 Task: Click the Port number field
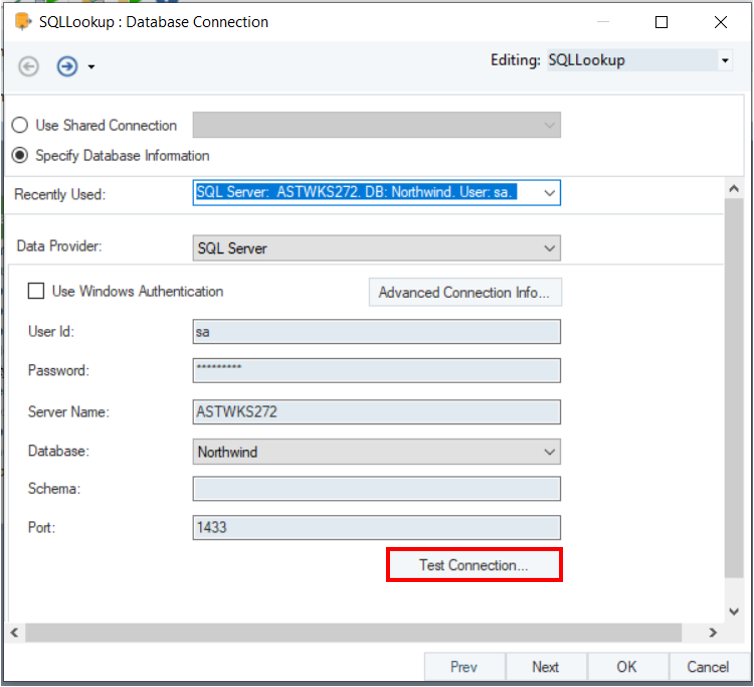(x=376, y=528)
